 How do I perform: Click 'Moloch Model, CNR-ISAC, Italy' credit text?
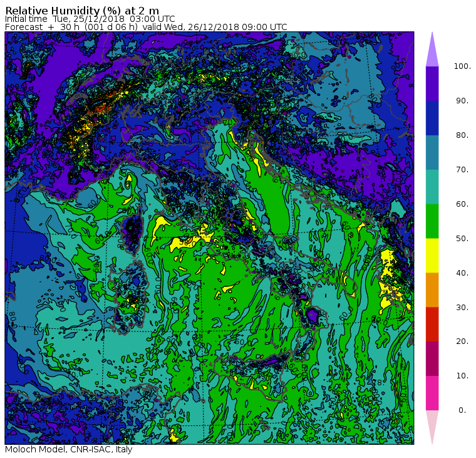coord(69,449)
